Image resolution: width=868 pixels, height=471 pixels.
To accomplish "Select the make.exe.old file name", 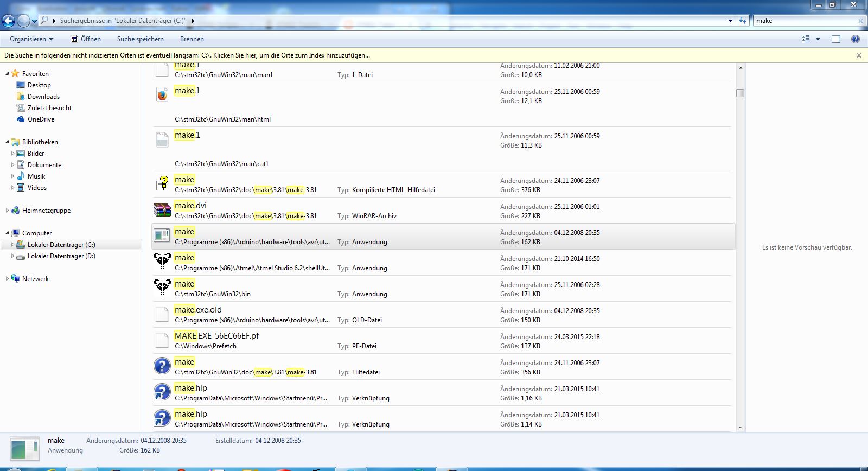I will [x=198, y=310].
